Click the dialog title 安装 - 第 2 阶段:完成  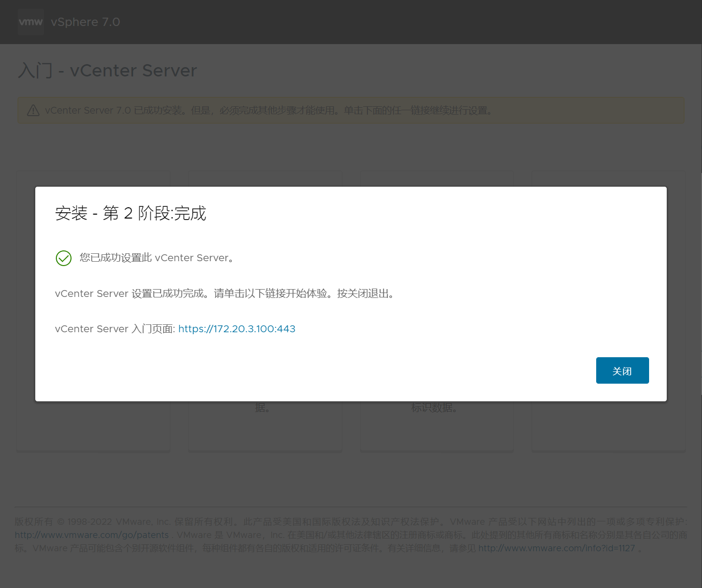tap(130, 213)
